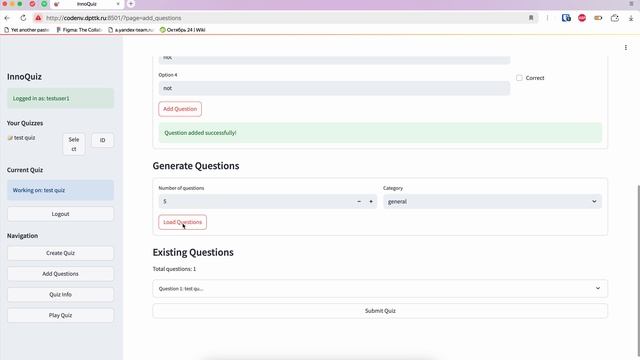640x360 pixels.
Task: Click the 'Working on: test quiz' box
Action: point(60,190)
